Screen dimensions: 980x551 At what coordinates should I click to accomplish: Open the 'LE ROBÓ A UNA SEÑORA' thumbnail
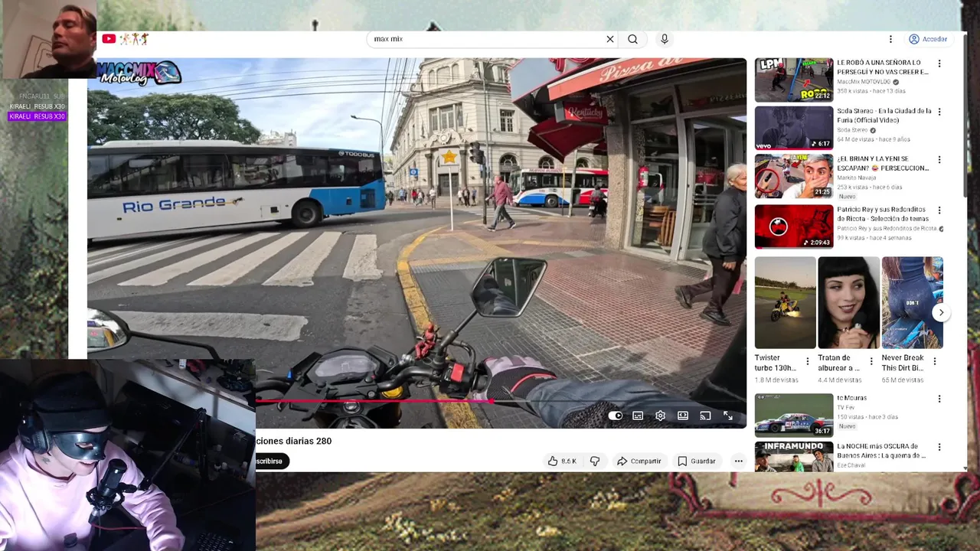click(794, 80)
